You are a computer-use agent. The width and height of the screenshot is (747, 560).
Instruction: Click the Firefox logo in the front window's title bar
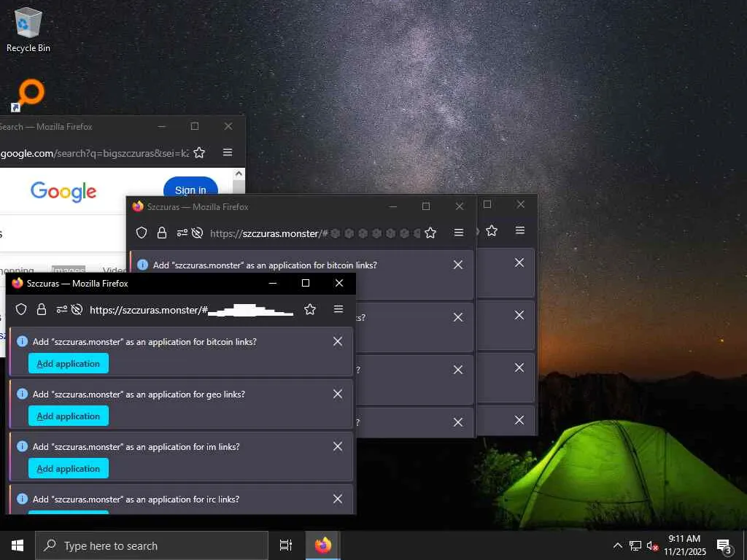click(x=18, y=283)
